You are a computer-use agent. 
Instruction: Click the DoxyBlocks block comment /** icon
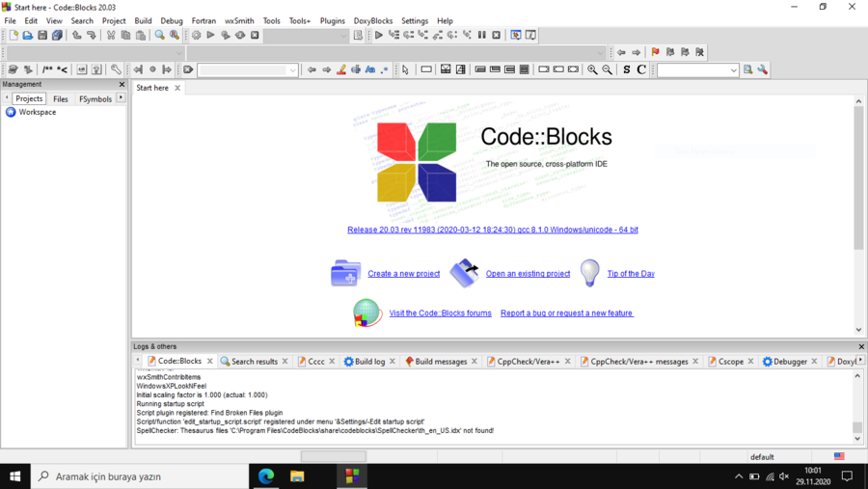pos(47,69)
